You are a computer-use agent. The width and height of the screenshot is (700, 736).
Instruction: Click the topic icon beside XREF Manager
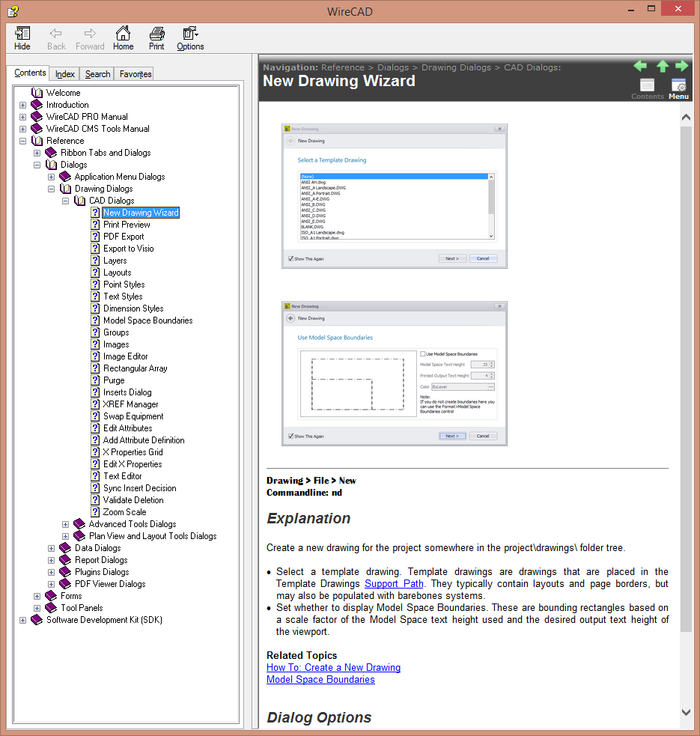(95, 404)
